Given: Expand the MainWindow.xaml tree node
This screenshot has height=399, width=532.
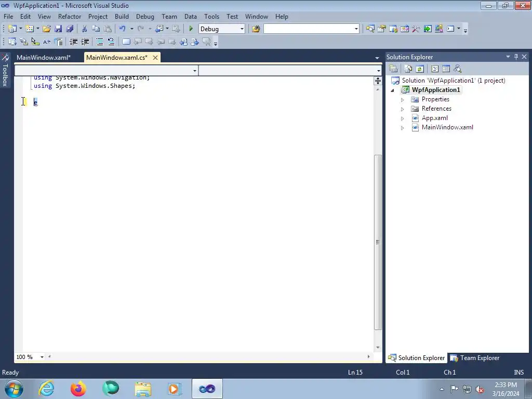Looking at the screenshot, I should click(x=403, y=128).
